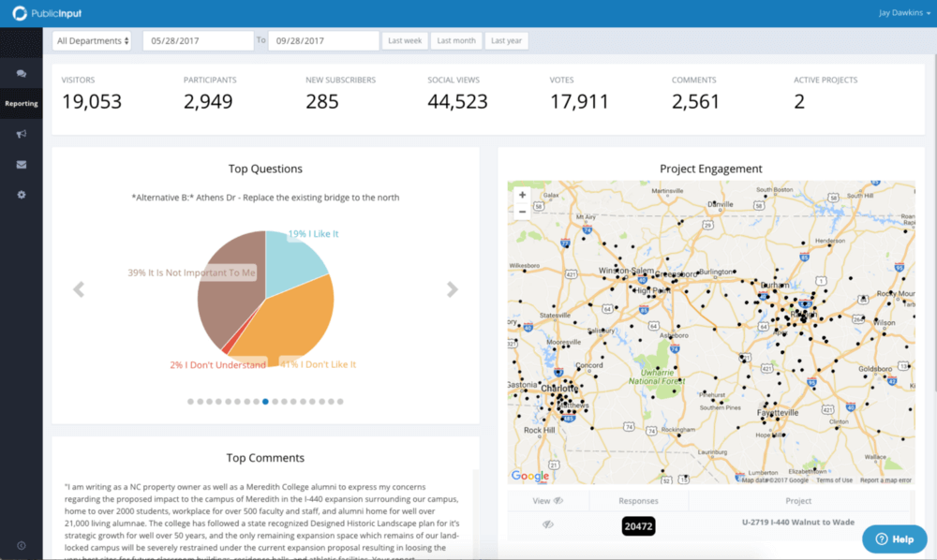Open the comments sidebar icon
Image resolution: width=937 pixels, height=560 pixels.
(21, 73)
